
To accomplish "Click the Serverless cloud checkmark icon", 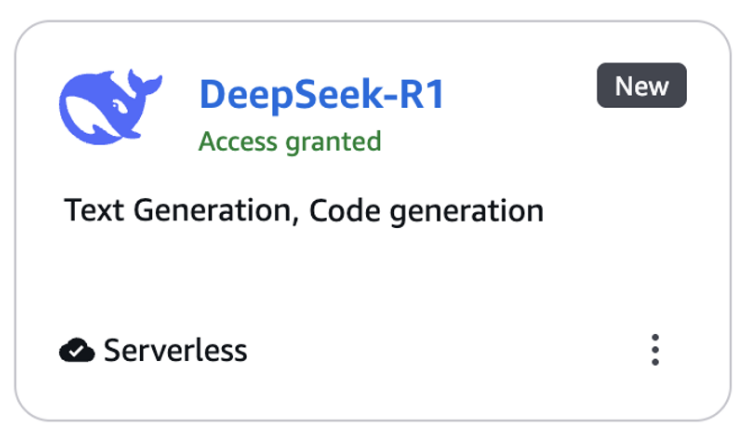I will pyautogui.click(x=76, y=351).
